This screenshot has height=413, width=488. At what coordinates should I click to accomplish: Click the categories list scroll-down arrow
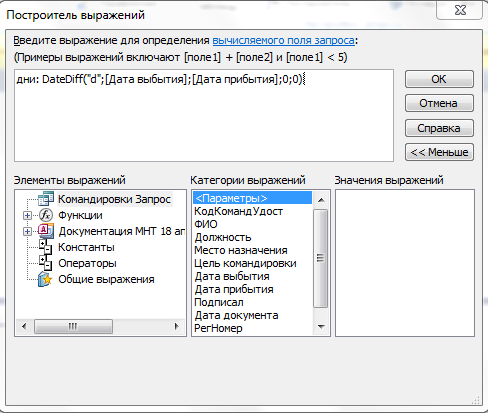[321, 327]
